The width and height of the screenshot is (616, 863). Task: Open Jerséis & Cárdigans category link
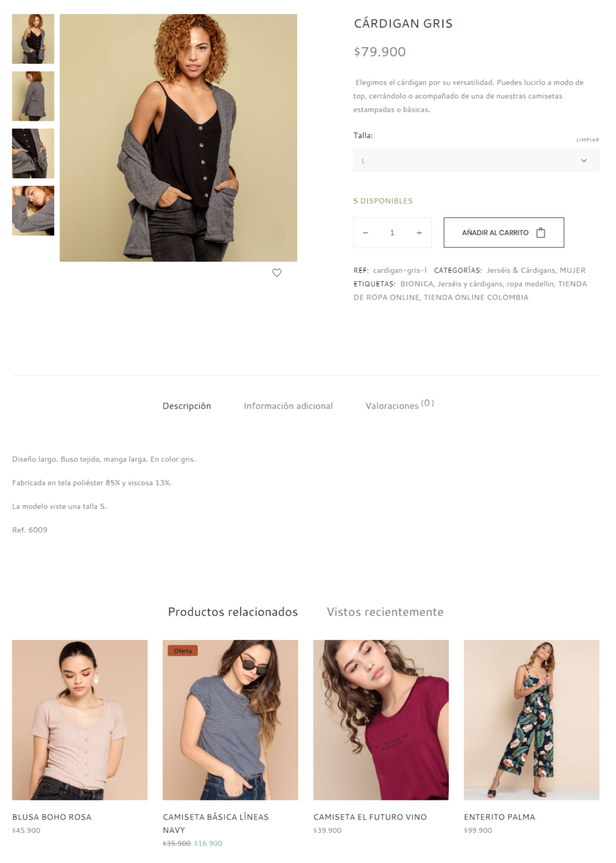pyautogui.click(x=520, y=270)
